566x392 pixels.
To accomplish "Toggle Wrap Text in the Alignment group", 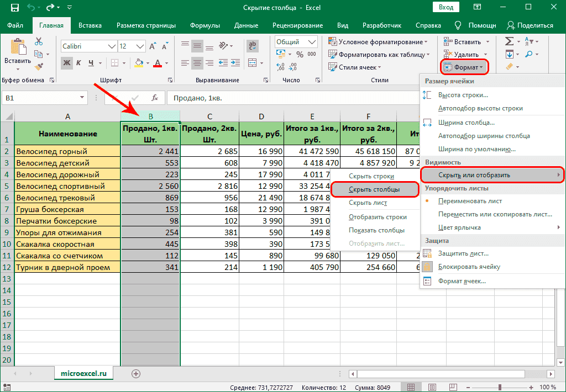I will [x=253, y=45].
